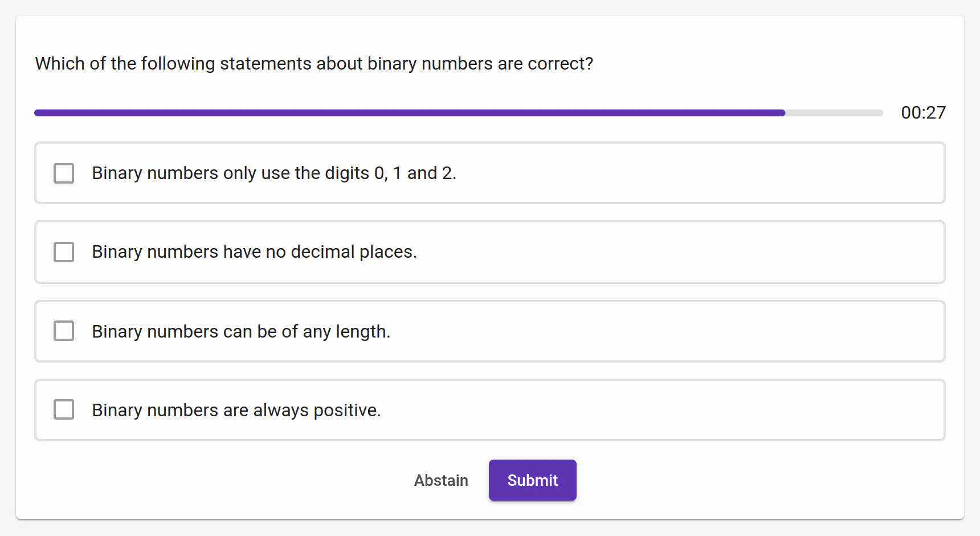Click the Submit button

pyautogui.click(x=532, y=480)
